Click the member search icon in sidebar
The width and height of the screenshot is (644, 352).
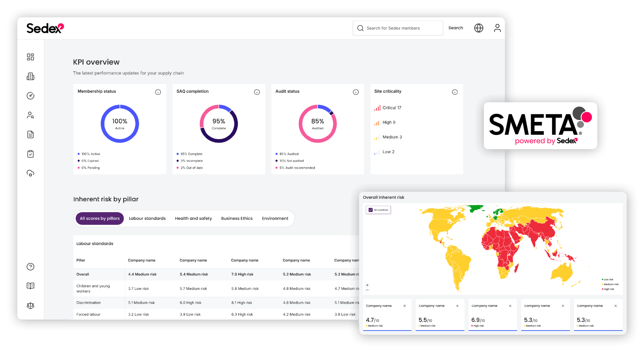[x=30, y=115]
